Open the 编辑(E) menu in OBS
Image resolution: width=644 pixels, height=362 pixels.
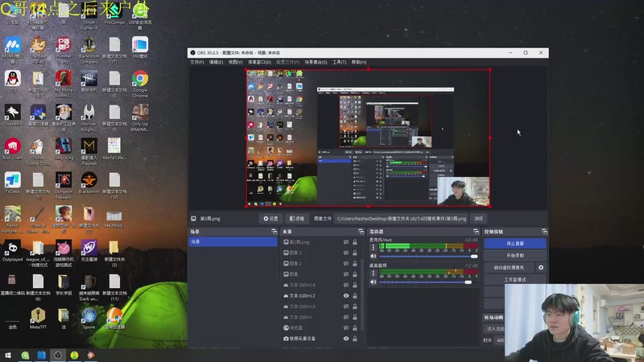pos(216,63)
